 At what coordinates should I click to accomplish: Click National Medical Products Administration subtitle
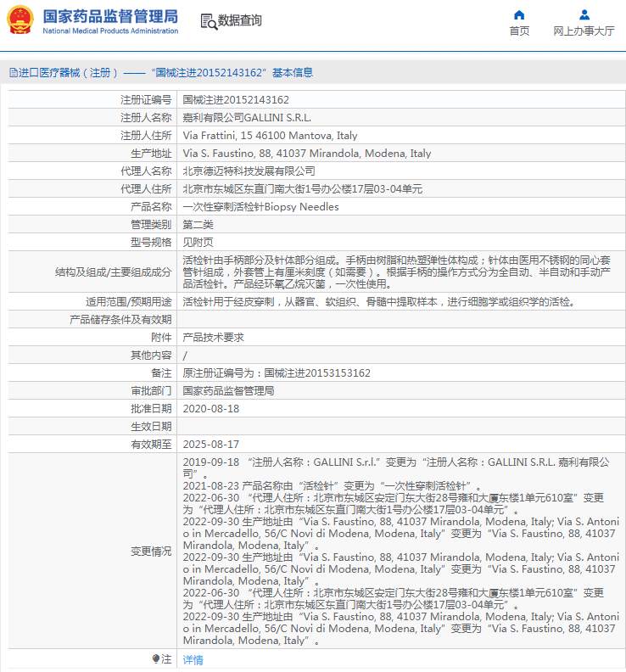[x=110, y=31]
